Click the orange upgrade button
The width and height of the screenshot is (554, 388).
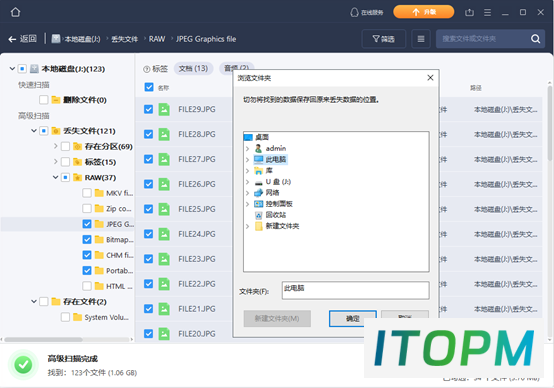click(424, 12)
